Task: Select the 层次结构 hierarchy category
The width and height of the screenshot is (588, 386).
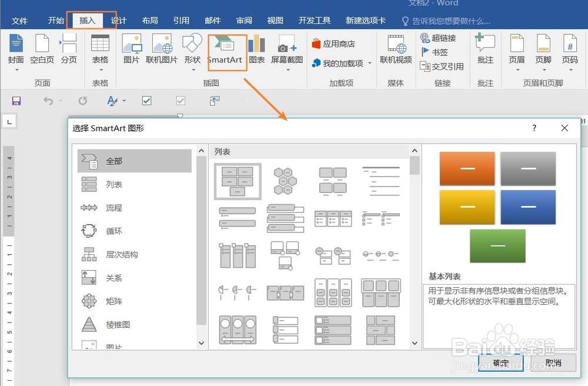Action: 135,254
